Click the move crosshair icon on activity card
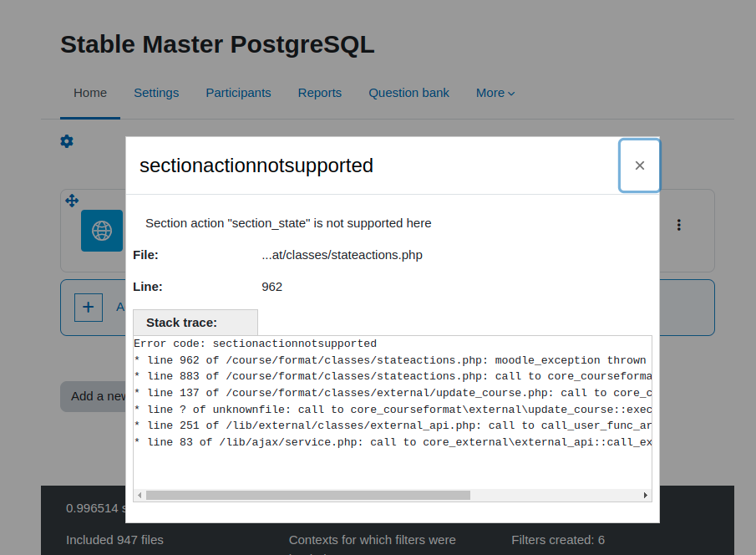 pyautogui.click(x=72, y=201)
